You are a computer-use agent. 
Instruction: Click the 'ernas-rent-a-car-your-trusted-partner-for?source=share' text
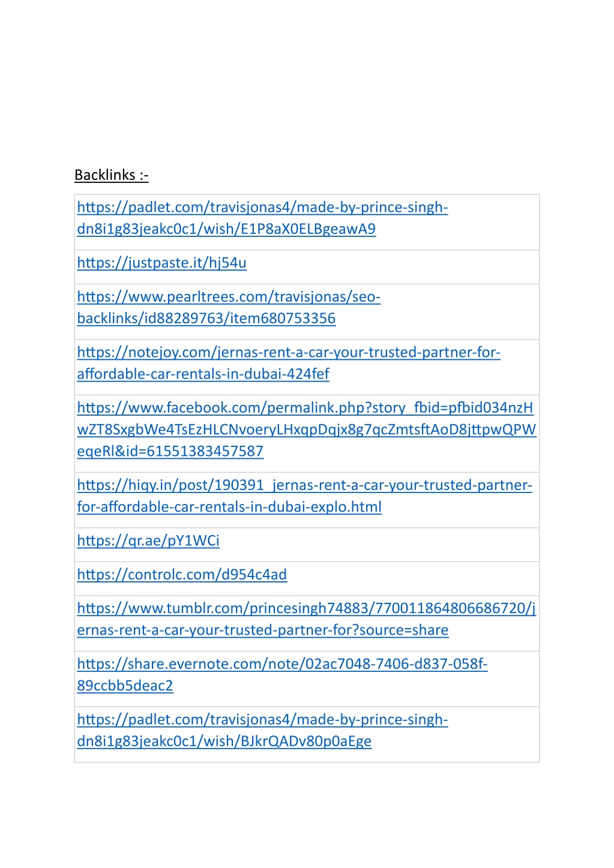pos(263,630)
